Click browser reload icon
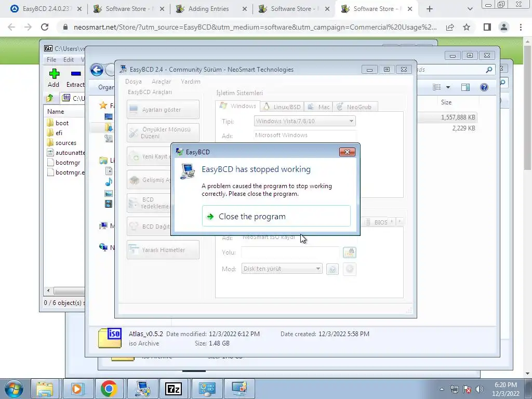This screenshot has width=532, height=399. (x=45, y=27)
